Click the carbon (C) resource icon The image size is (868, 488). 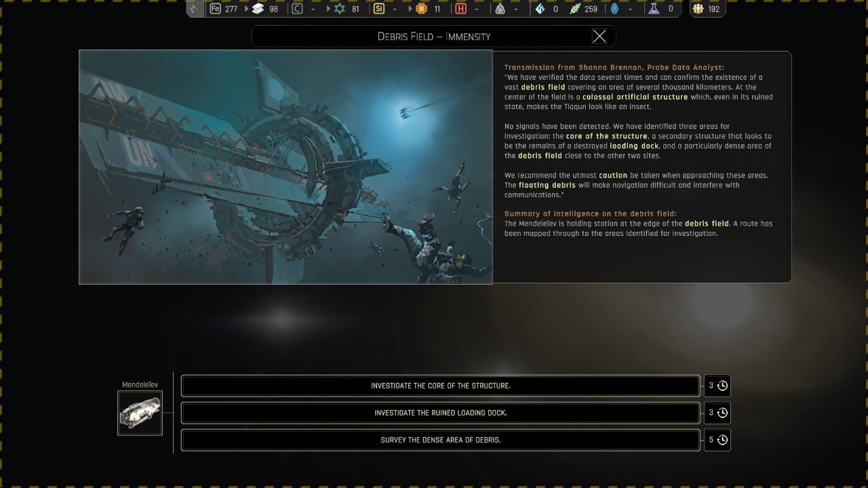point(297,9)
